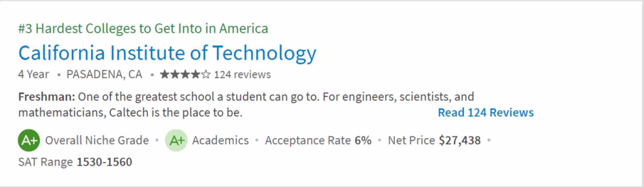Click the first filled rating star

tap(165, 74)
